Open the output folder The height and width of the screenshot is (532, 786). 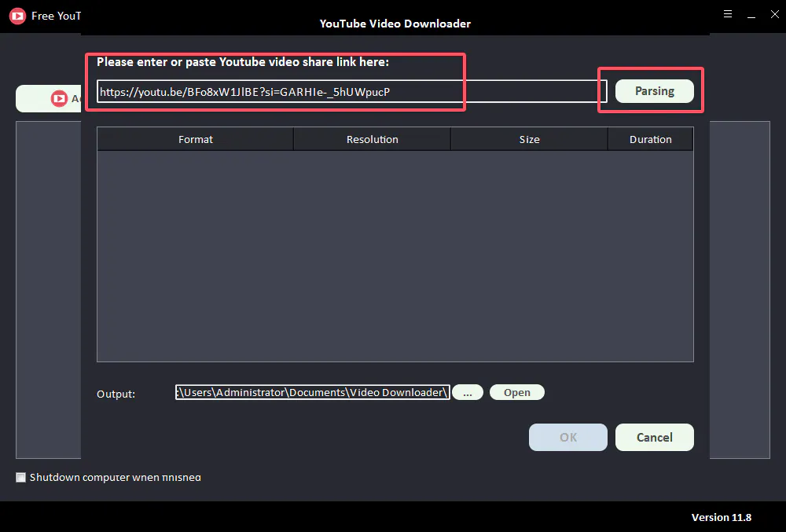(x=517, y=392)
